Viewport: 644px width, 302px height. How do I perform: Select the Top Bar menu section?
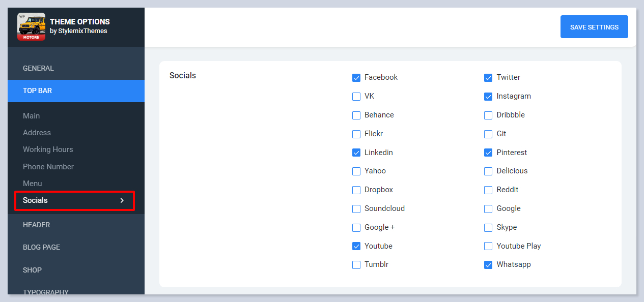38,90
